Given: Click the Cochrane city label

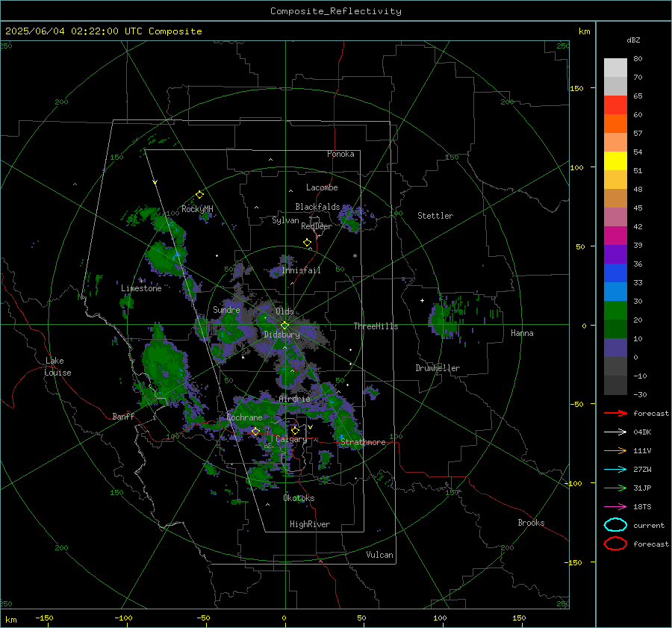Looking at the screenshot, I should coord(244,417).
